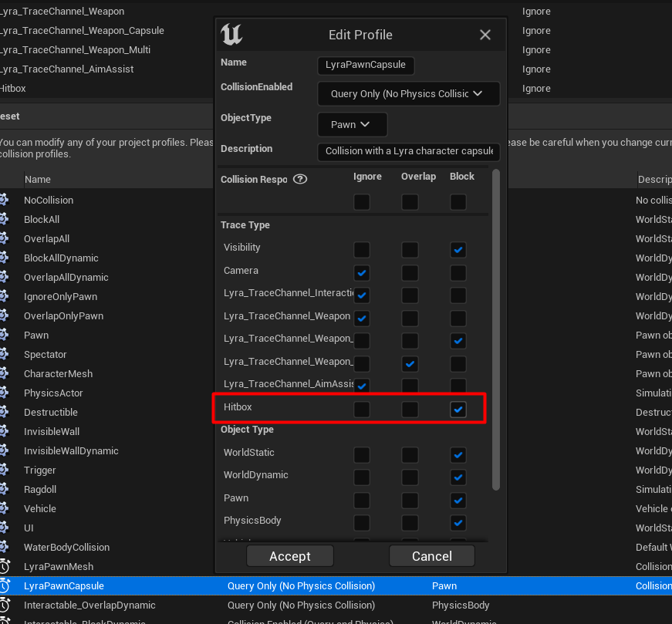Open the ObjectType Pawn dropdown
Screen dimensions: 672x624
353,124
